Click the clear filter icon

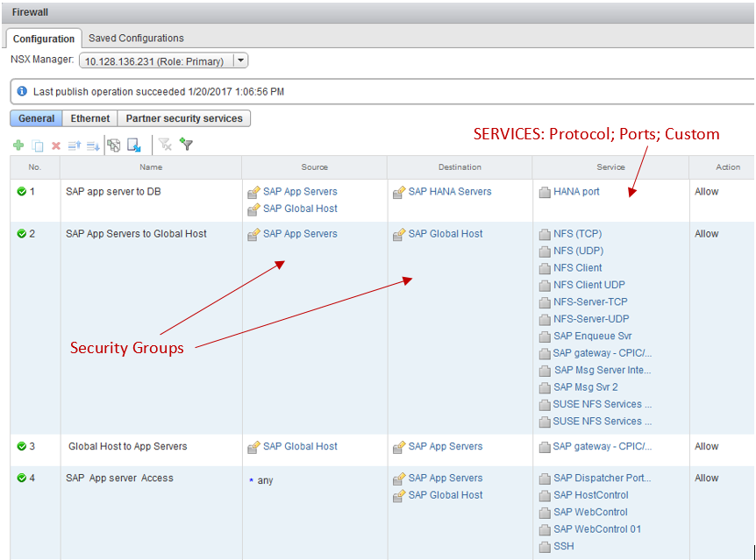click(165, 145)
